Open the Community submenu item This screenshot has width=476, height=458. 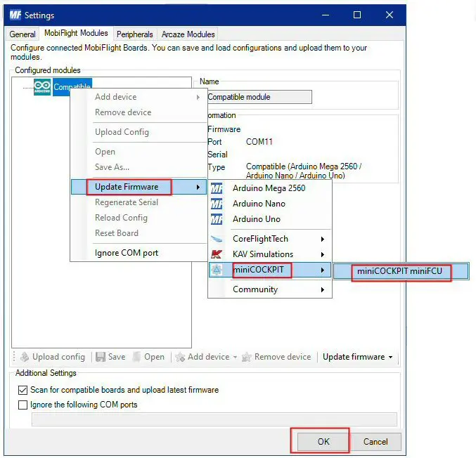pyautogui.click(x=269, y=289)
